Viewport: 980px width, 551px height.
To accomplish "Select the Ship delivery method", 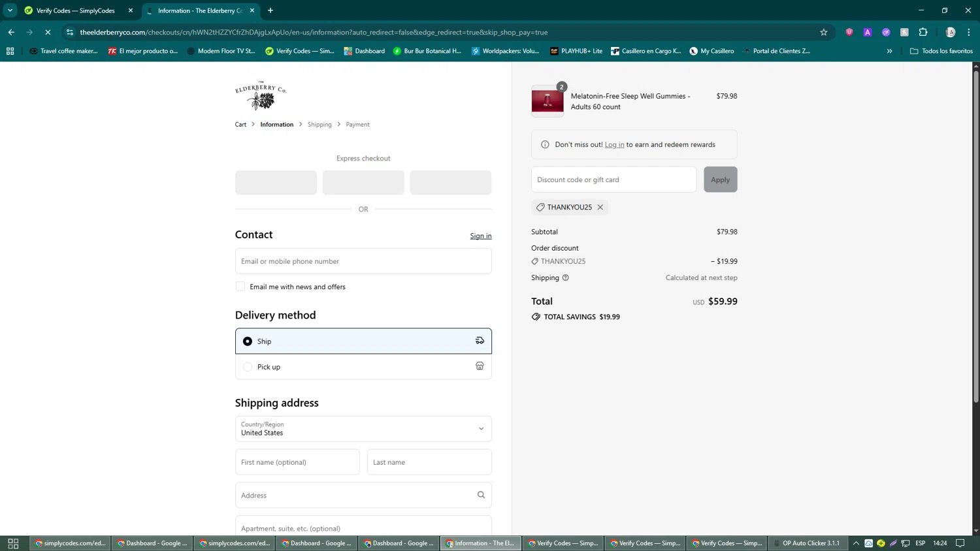I will 363,341.
